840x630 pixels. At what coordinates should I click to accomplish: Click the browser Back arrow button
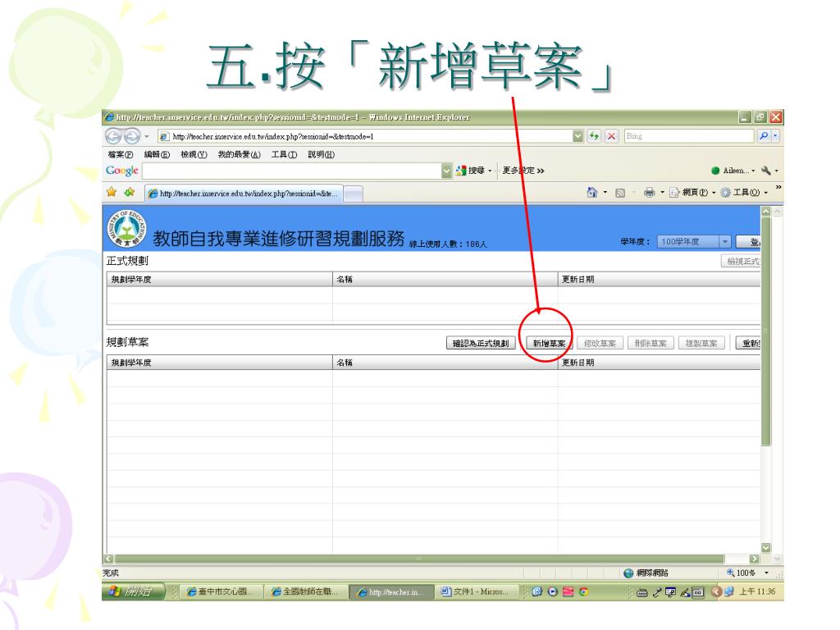(113, 136)
